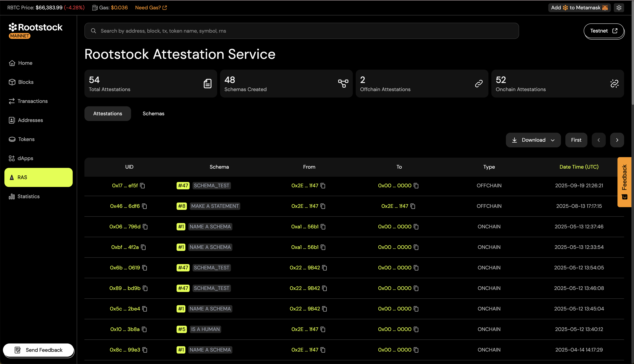This screenshot has width=634, height=364.
Task: Switch to the Schemas tab
Action: 153,113
